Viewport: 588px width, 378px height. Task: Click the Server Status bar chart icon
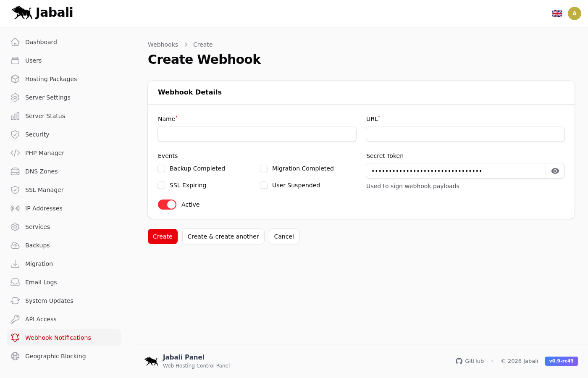point(15,116)
